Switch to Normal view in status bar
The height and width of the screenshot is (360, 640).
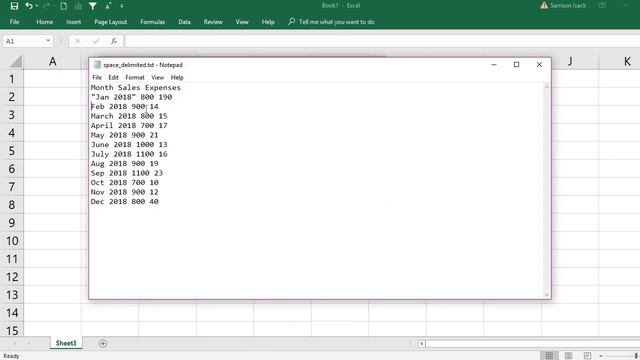click(549, 356)
